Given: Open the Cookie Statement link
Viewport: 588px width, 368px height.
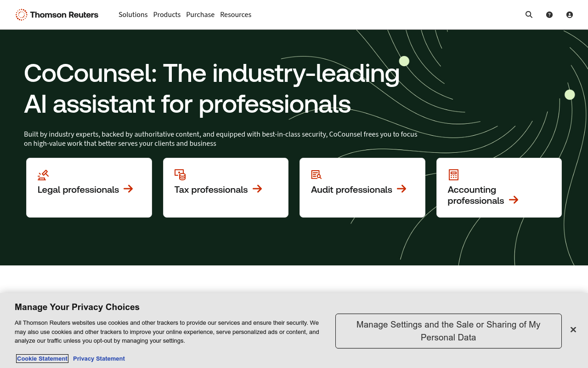Looking at the screenshot, I should click(x=42, y=359).
